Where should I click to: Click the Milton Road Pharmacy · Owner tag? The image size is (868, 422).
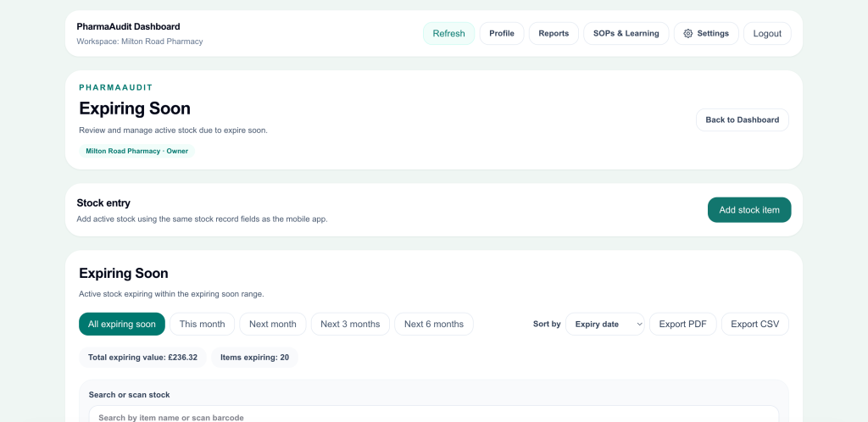136,151
